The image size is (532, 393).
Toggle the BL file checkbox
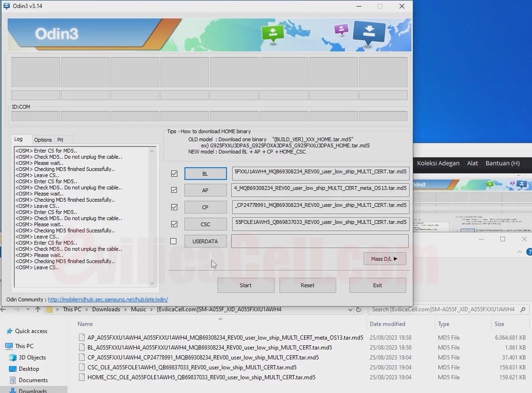(x=174, y=173)
